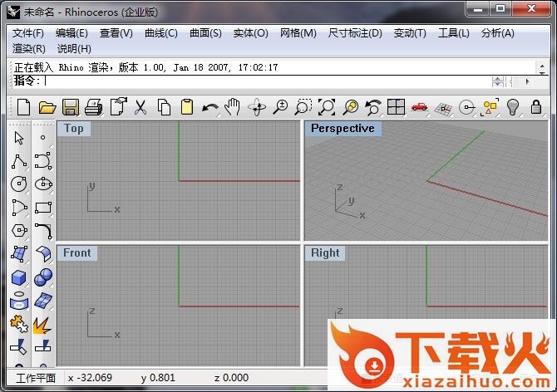Screen dimensions: 557x392
Task: Open the 渲染(R) menu
Action: click(29, 49)
